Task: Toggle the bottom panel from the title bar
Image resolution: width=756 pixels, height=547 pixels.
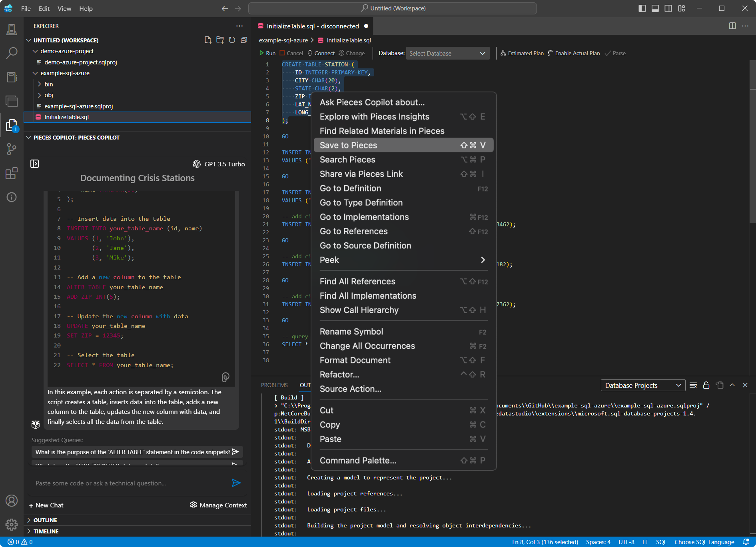Action: coord(655,8)
